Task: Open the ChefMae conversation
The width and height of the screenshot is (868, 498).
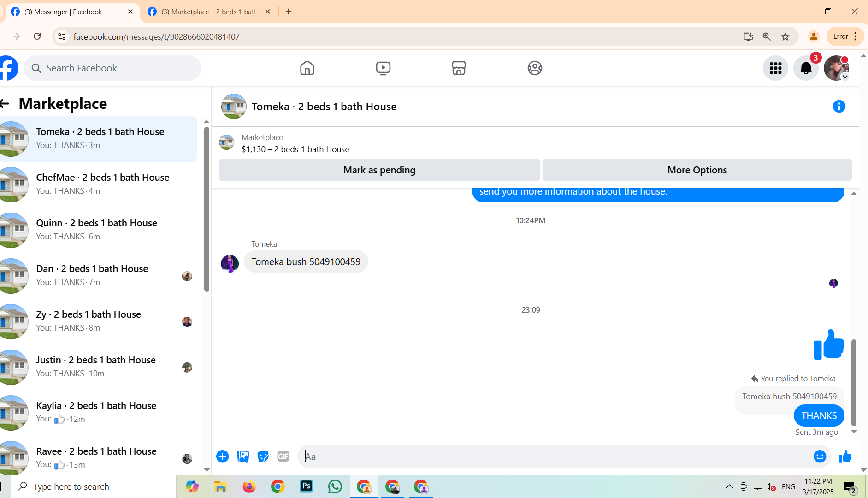Action: coord(99,184)
